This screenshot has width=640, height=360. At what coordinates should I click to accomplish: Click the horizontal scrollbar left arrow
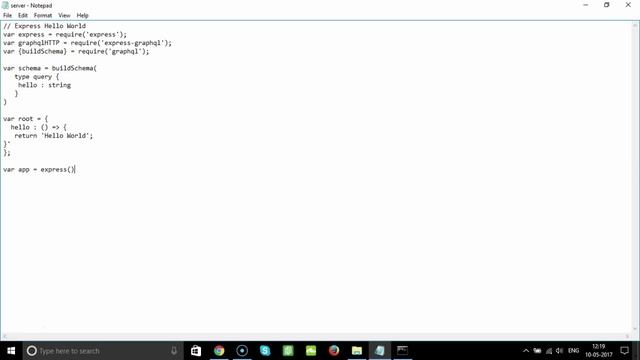point(4,337)
